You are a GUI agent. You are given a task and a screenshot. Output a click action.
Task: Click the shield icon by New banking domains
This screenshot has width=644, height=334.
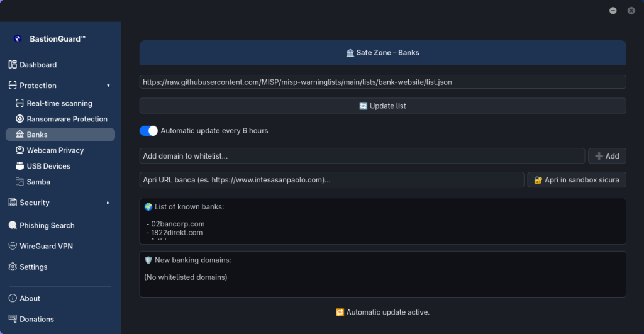point(148,260)
